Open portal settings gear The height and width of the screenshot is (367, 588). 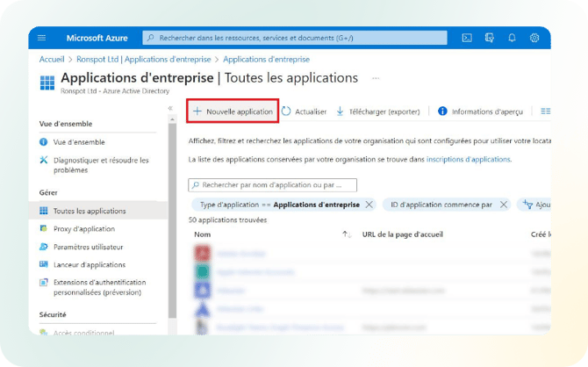[x=534, y=38]
